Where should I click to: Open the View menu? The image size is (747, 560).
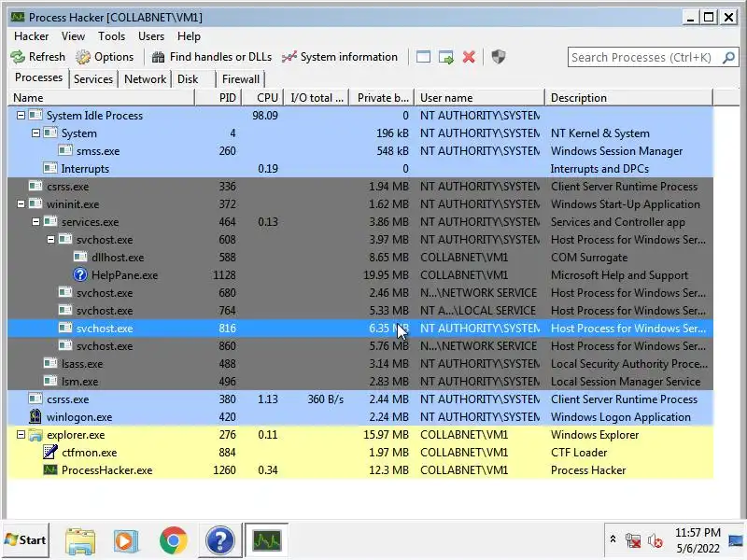[x=73, y=36]
